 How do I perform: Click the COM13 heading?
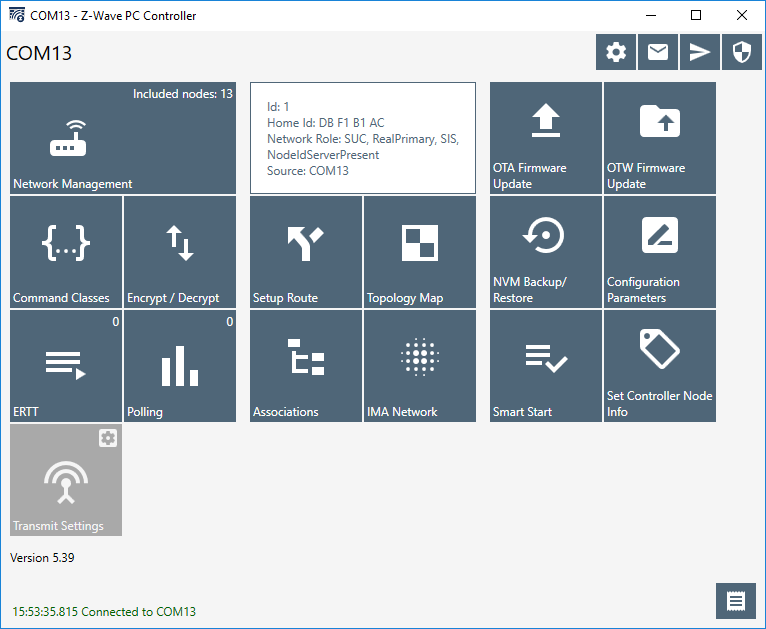click(39, 53)
